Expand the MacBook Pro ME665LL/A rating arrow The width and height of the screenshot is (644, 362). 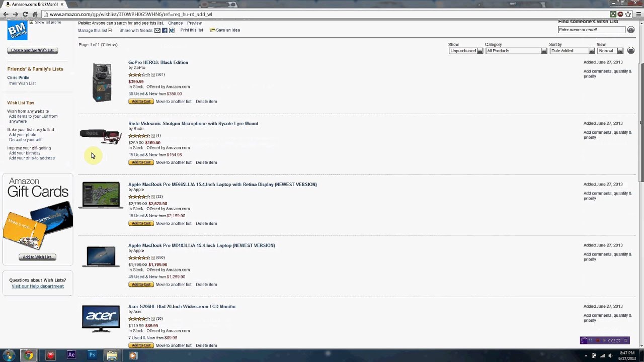[x=153, y=197]
